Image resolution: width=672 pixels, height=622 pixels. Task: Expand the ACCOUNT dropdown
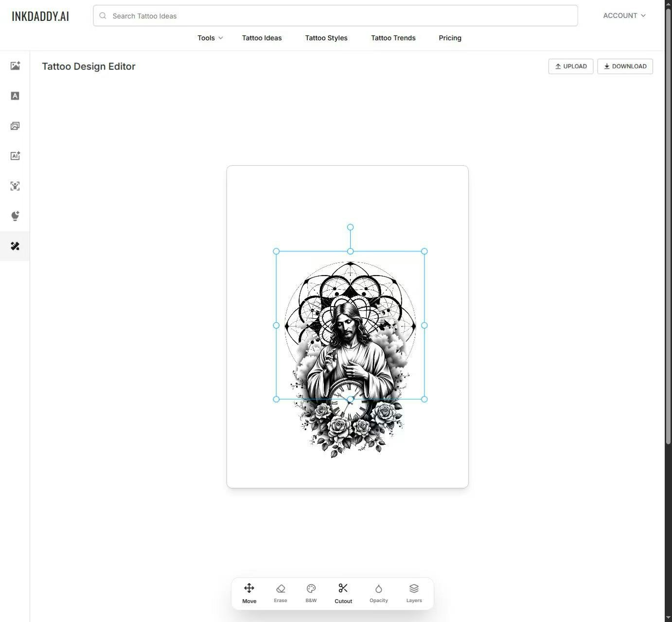624,16
